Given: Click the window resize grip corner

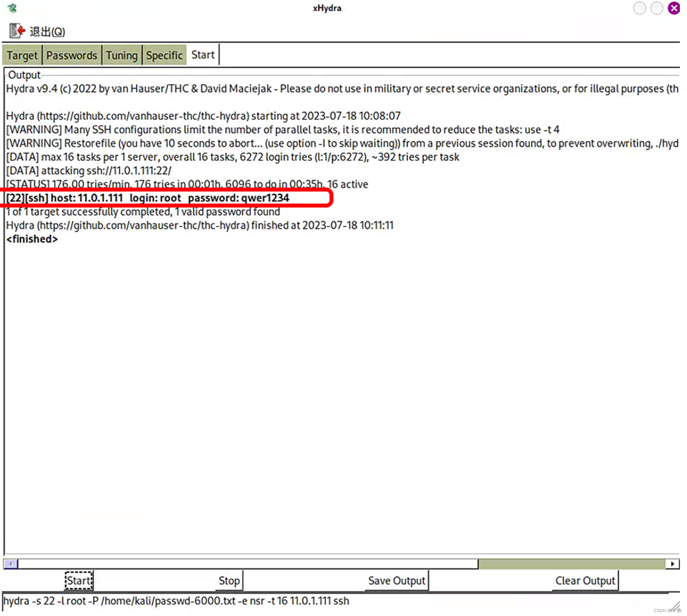Looking at the screenshot, I should [x=676, y=606].
